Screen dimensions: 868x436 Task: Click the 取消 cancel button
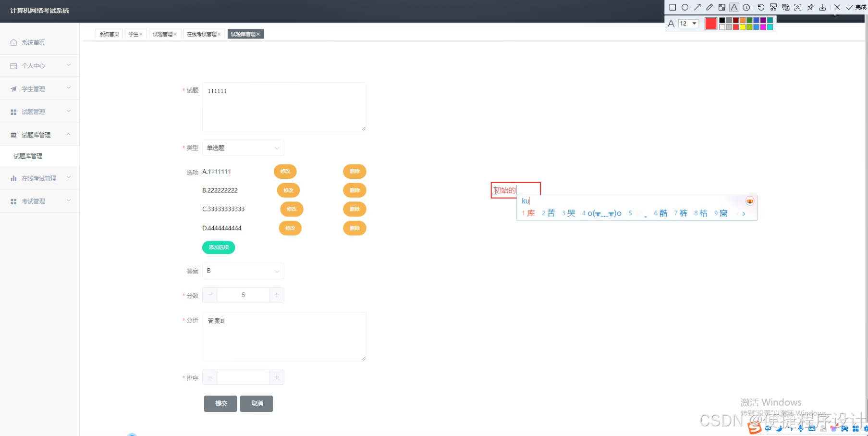coord(257,404)
